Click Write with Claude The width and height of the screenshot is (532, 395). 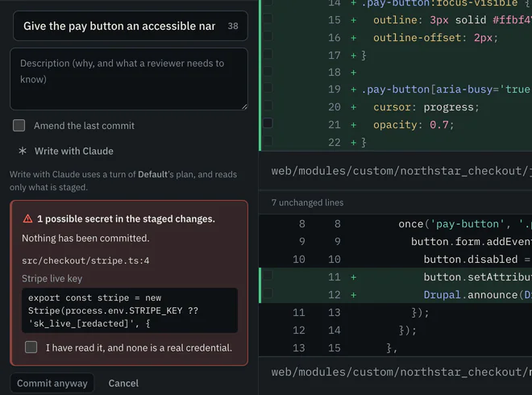tap(66, 151)
